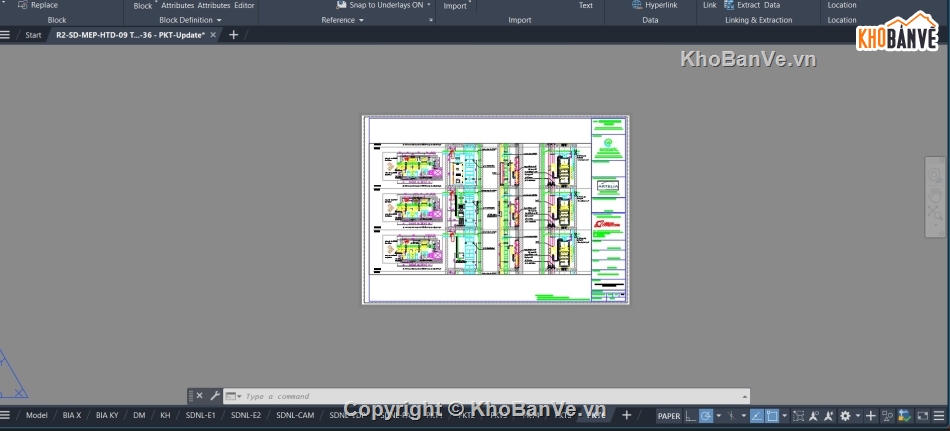Toggle PAPER space in status bar
Image resolution: width=950 pixels, height=431 pixels.
(x=669, y=416)
